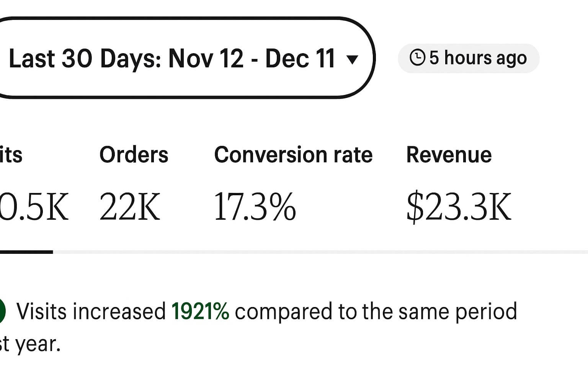Select the partially visible Visits tab label

point(11,155)
